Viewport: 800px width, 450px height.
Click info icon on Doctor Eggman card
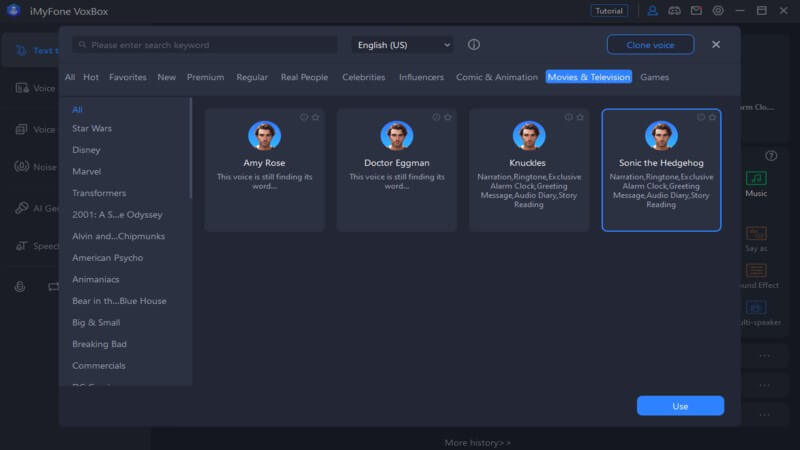436,117
